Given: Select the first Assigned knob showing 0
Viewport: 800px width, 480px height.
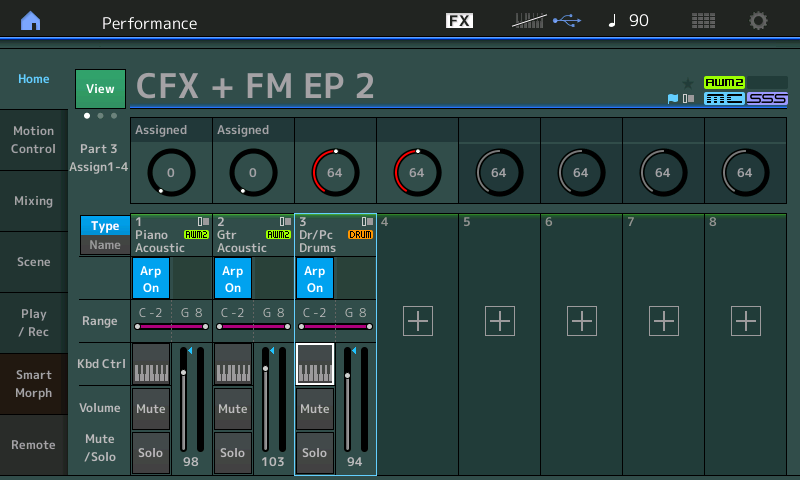Looking at the screenshot, I should click(171, 172).
